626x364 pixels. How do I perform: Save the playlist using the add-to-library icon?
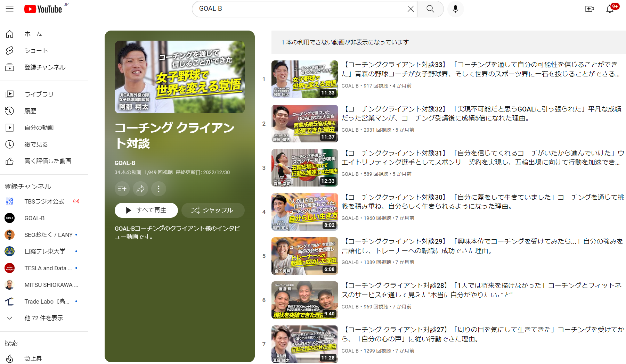(122, 189)
